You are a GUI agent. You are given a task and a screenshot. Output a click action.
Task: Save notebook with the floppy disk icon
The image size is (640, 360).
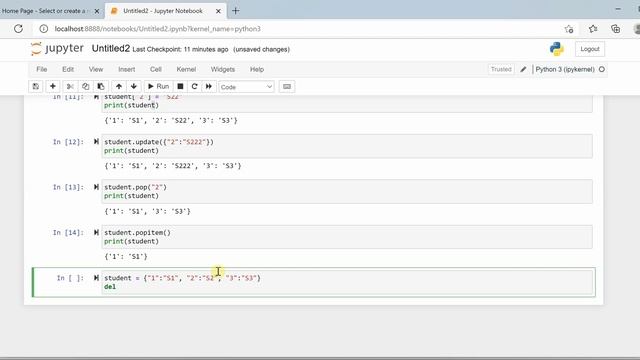pyautogui.click(x=36, y=87)
